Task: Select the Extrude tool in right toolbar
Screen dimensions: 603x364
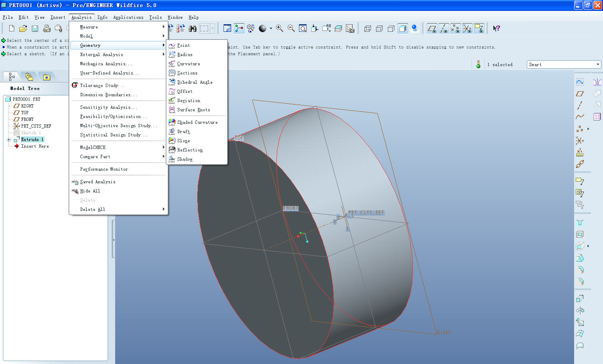Action: pos(580,298)
